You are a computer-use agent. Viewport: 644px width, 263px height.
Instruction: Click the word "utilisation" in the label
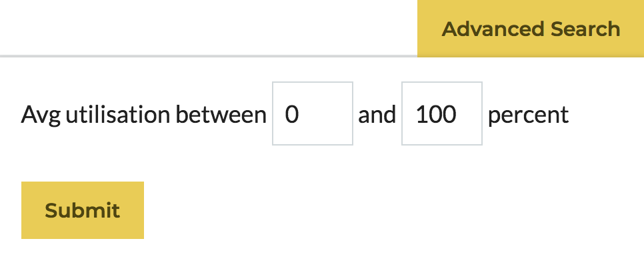[117, 115]
